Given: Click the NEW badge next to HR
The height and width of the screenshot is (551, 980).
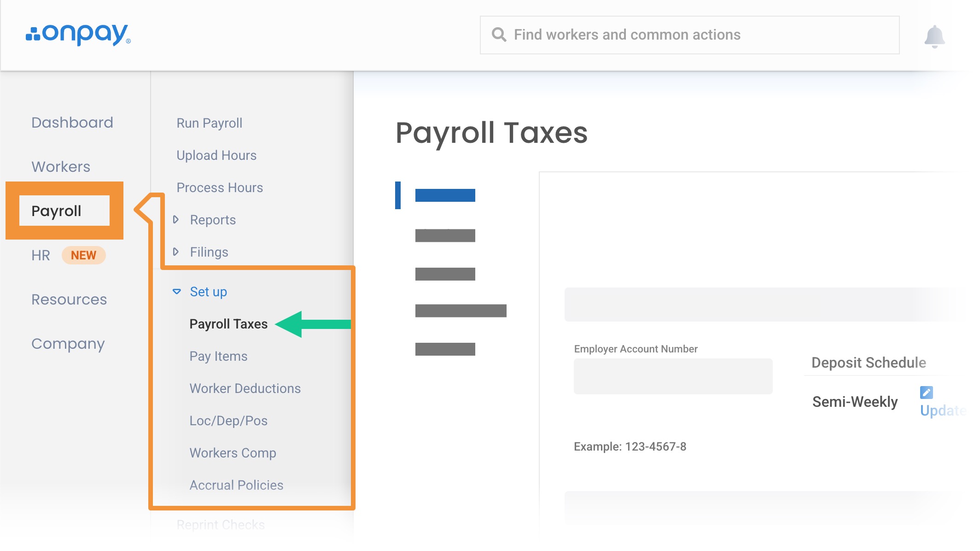Looking at the screenshot, I should (x=83, y=255).
